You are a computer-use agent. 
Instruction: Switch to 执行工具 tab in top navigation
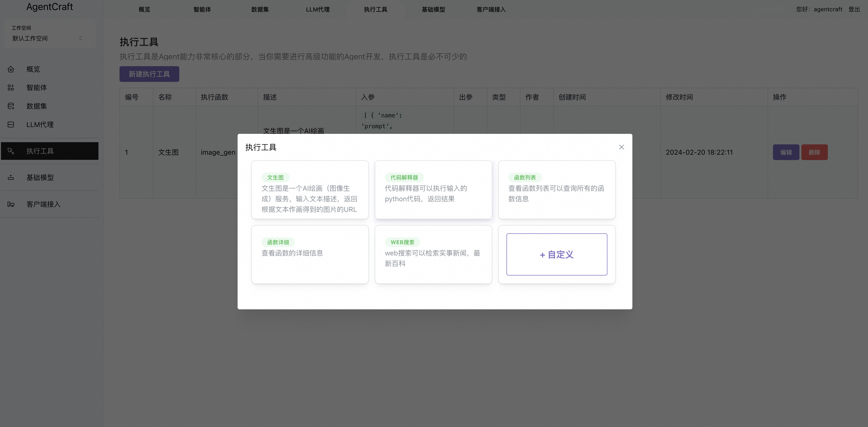point(375,10)
